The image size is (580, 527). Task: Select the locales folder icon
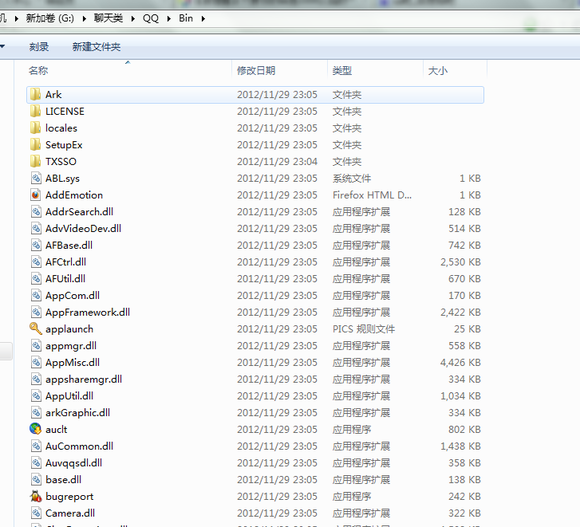pyautogui.click(x=35, y=128)
